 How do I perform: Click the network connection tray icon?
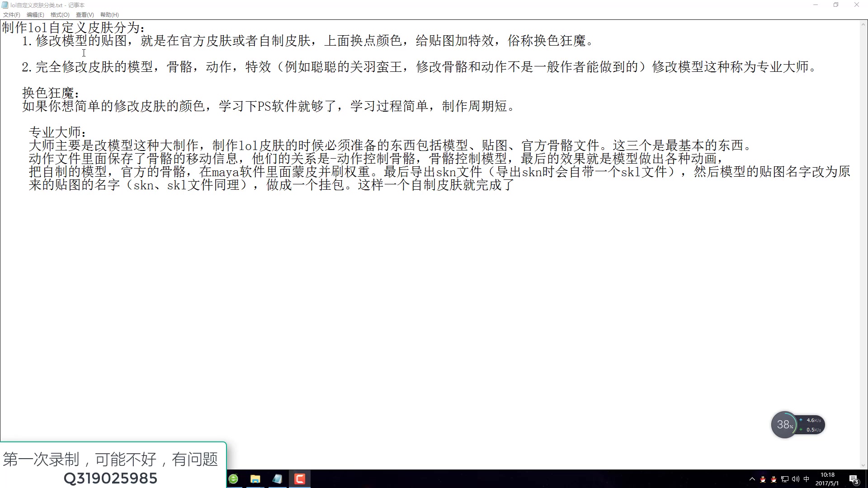(784, 479)
